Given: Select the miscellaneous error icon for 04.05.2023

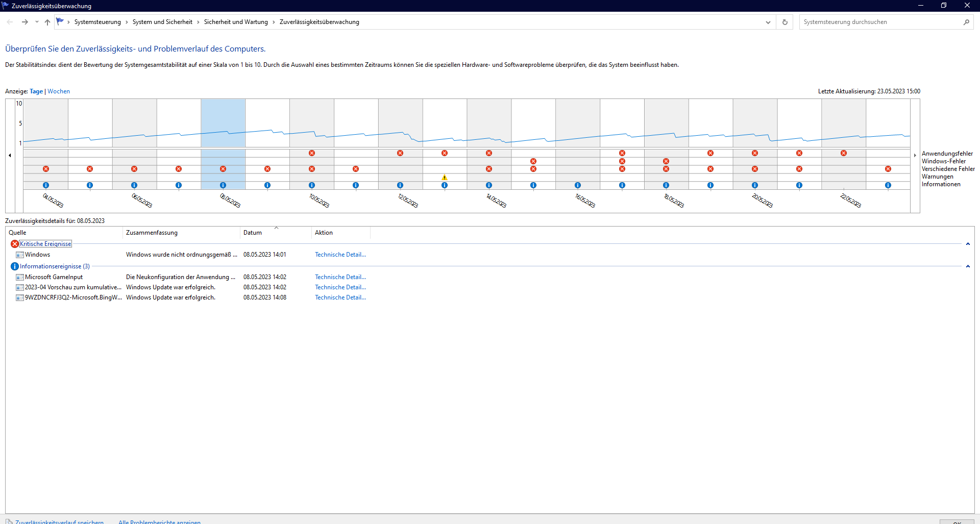Looking at the screenshot, I should [46, 169].
